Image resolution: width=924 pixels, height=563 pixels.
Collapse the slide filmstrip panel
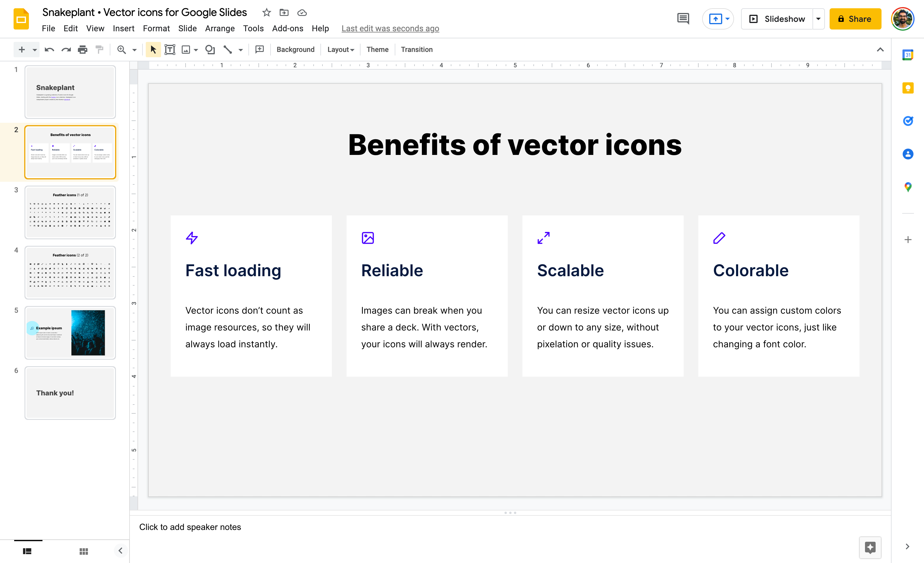[x=120, y=551]
